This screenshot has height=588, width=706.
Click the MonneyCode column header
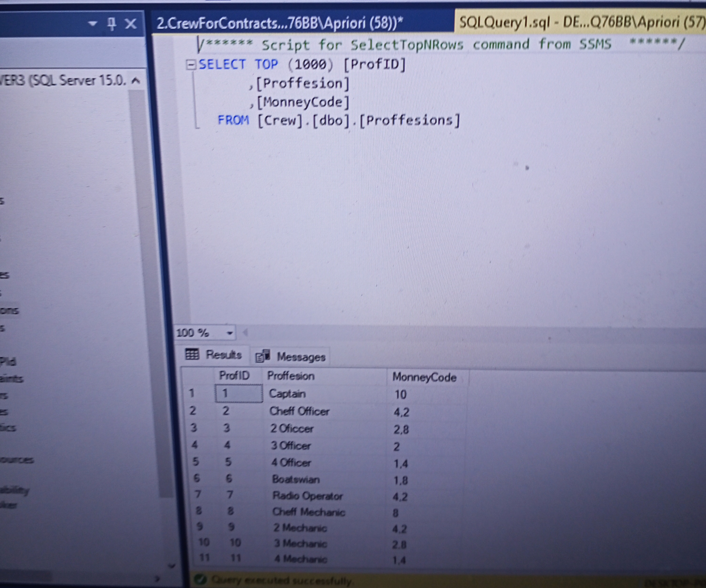point(424,377)
